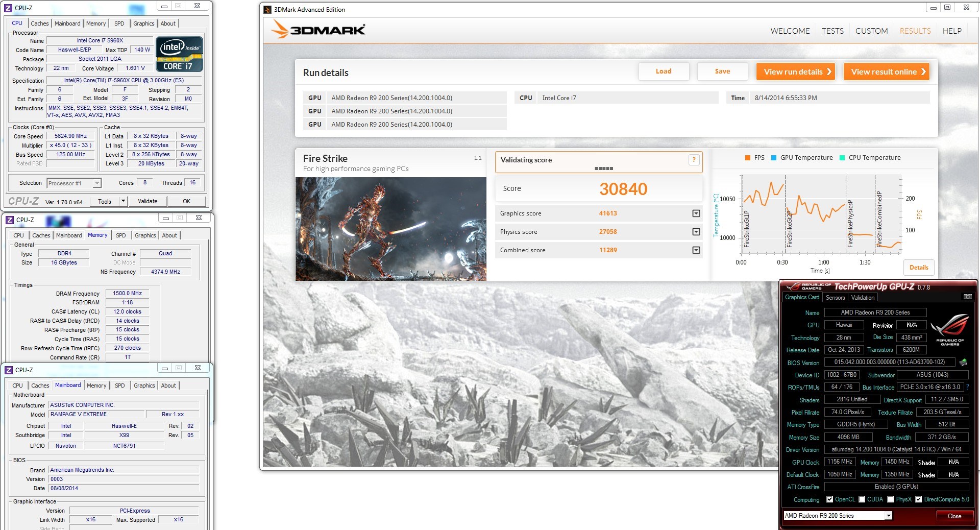Click the RAMPAGE V EXTREME model field
This screenshot has width=980, height=530.
click(96, 414)
